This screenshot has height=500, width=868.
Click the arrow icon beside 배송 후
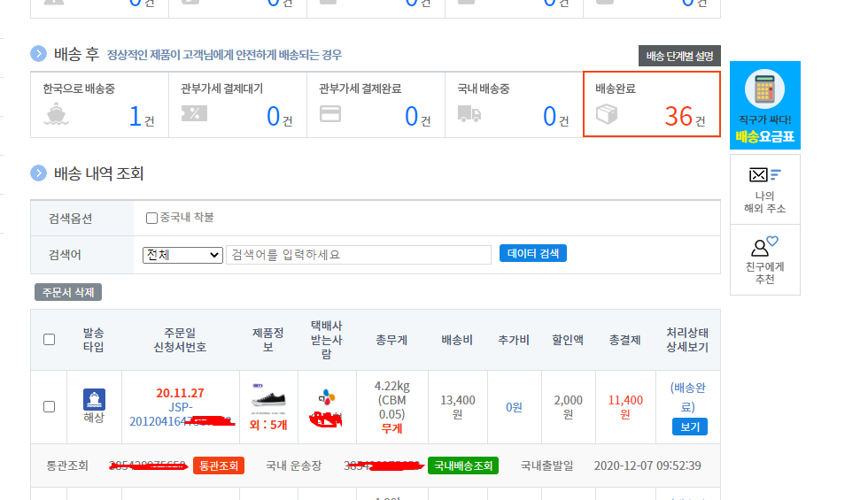click(x=38, y=54)
